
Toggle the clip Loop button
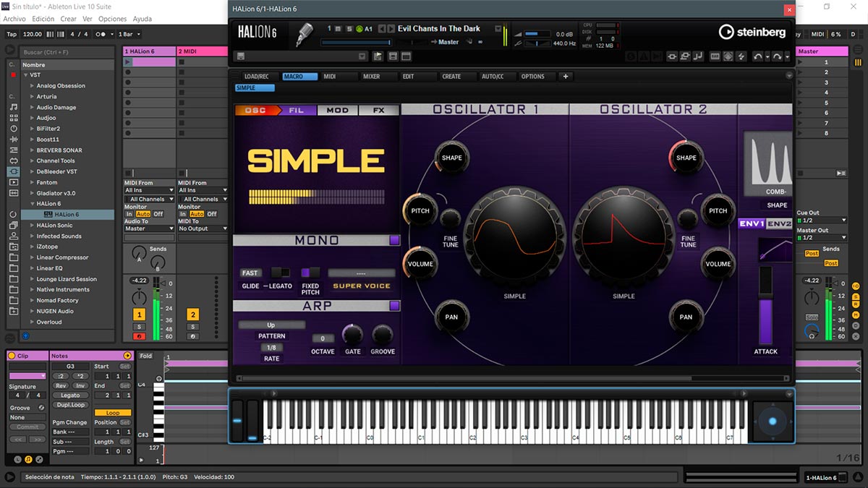click(112, 413)
